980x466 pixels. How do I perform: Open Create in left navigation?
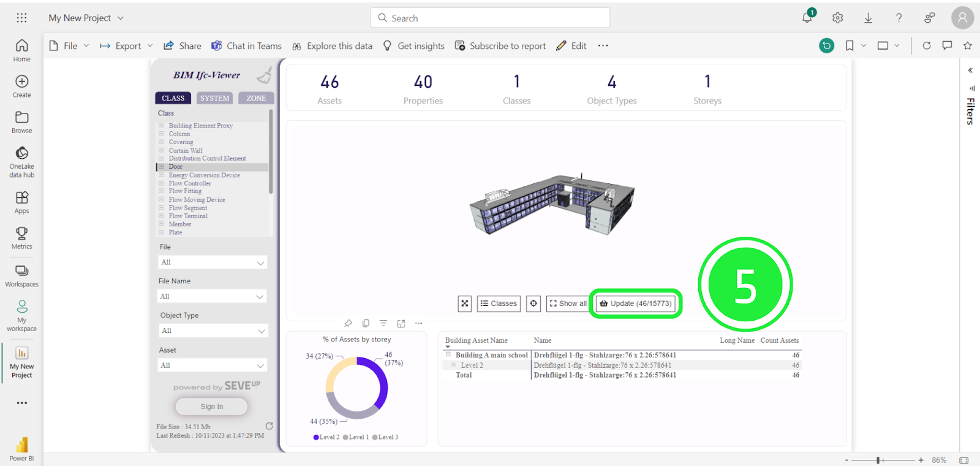tap(21, 86)
